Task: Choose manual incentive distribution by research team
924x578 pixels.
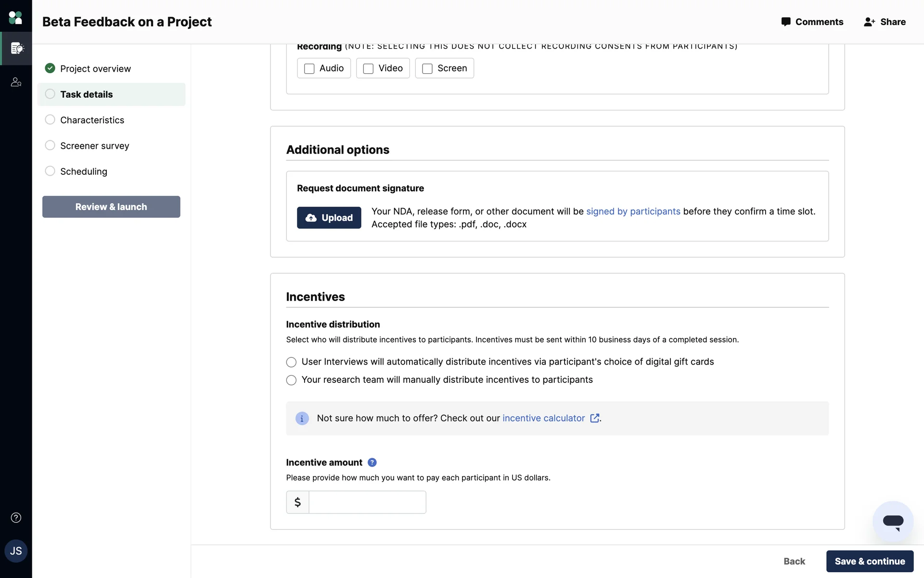Action: tap(291, 381)
